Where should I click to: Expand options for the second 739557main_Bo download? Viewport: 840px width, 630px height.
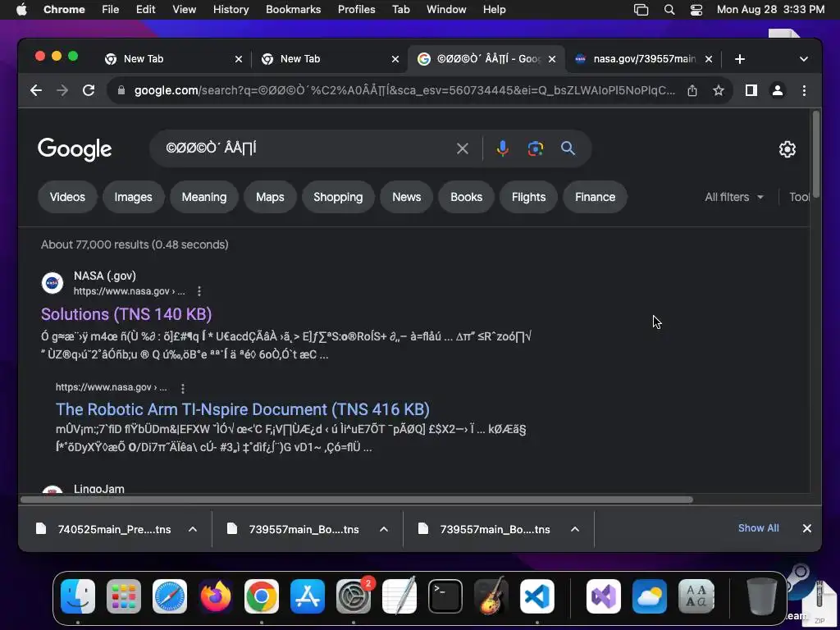pos(384,529)
